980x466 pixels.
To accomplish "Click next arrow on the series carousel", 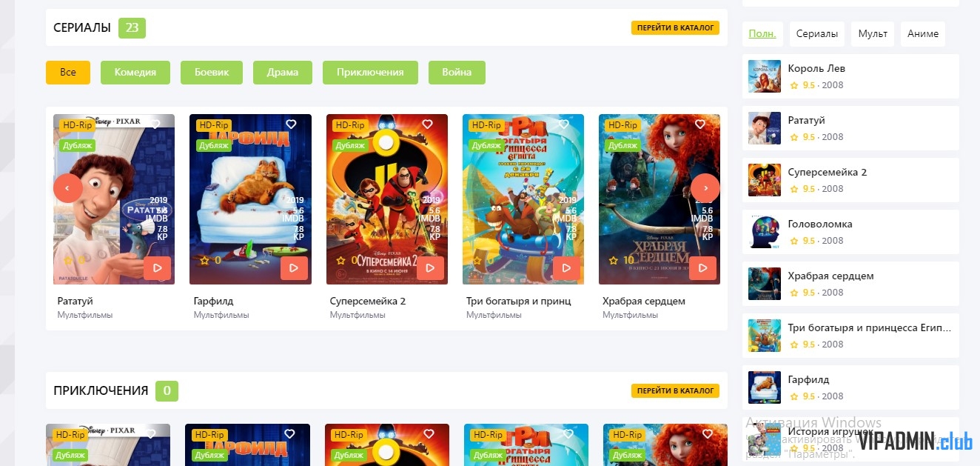I will pyautogui.click(x=705, y=188).
